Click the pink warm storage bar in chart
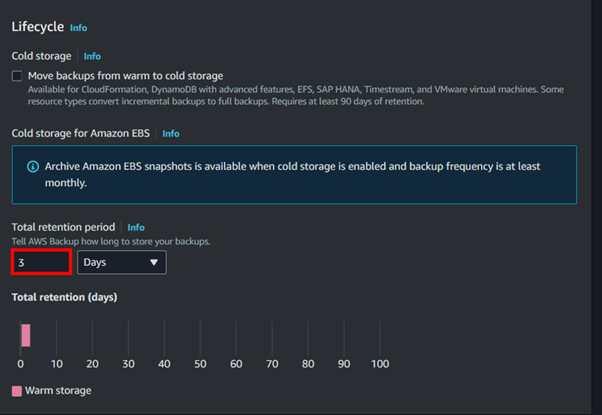The width and height of the screenshot is (602, 415). pos(26,335)
